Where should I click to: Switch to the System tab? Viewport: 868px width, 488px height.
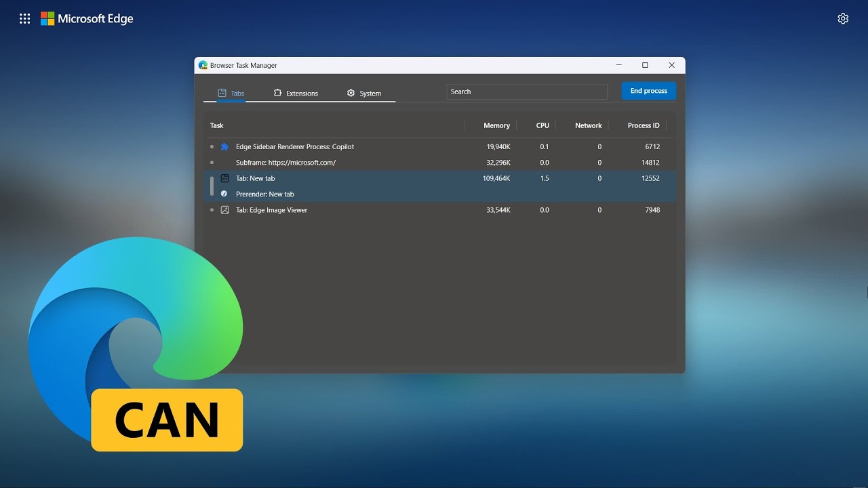pos(364,94)
